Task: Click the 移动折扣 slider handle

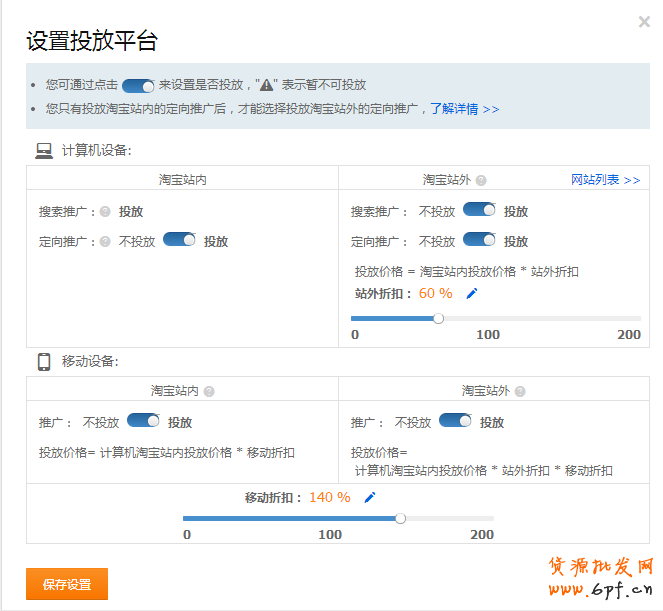Action: click(x=401, y=518)
